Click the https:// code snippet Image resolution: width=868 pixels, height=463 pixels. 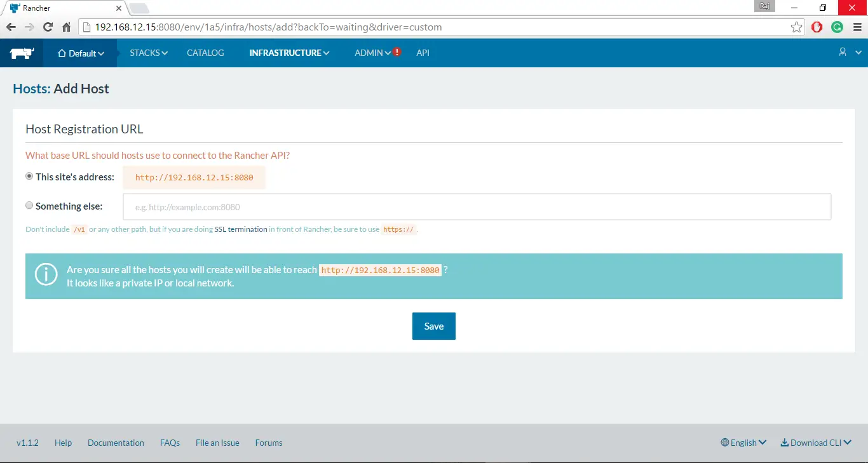coord(398,229)
